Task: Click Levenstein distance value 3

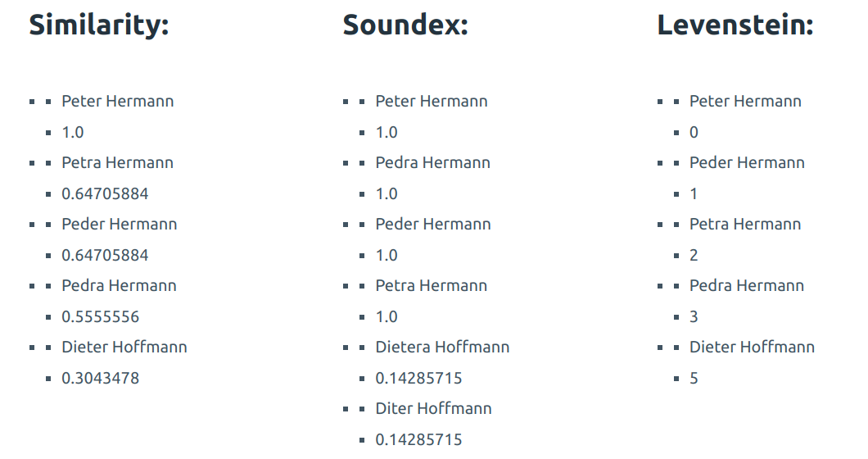Action: [x=694, y=316]
